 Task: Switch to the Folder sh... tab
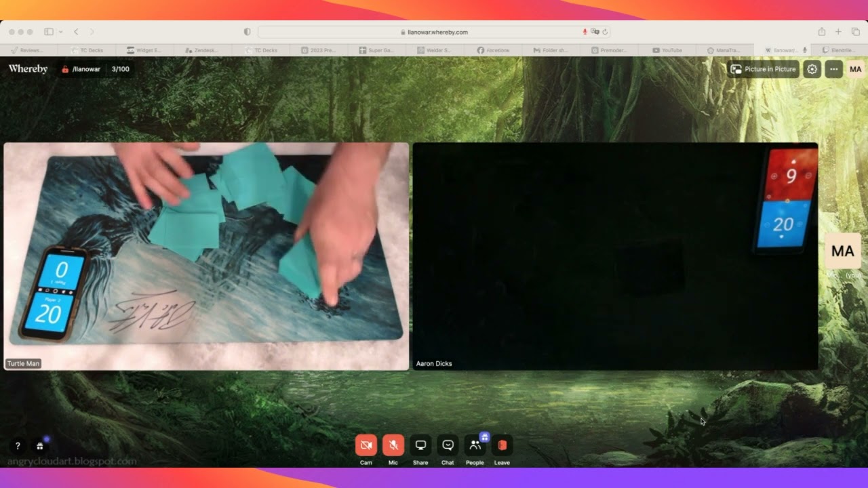point(551,50)
